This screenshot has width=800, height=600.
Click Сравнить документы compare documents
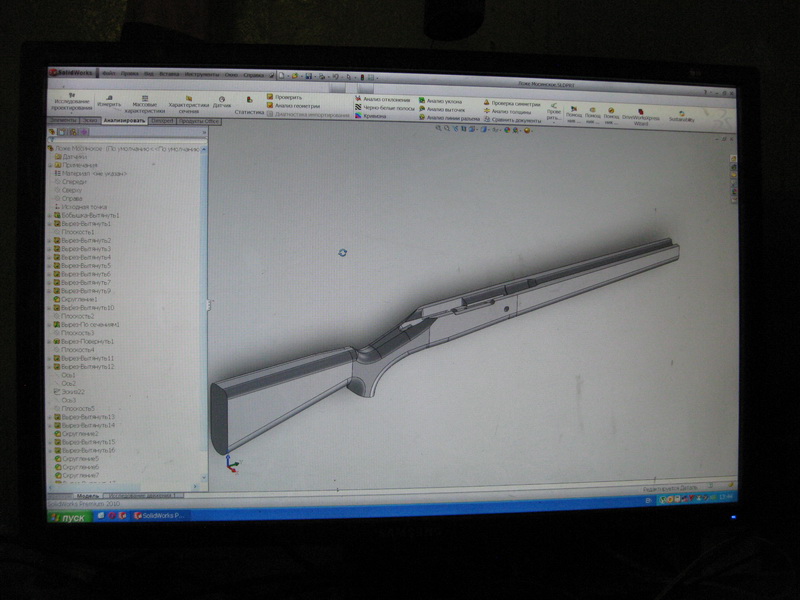coord(513,118)
